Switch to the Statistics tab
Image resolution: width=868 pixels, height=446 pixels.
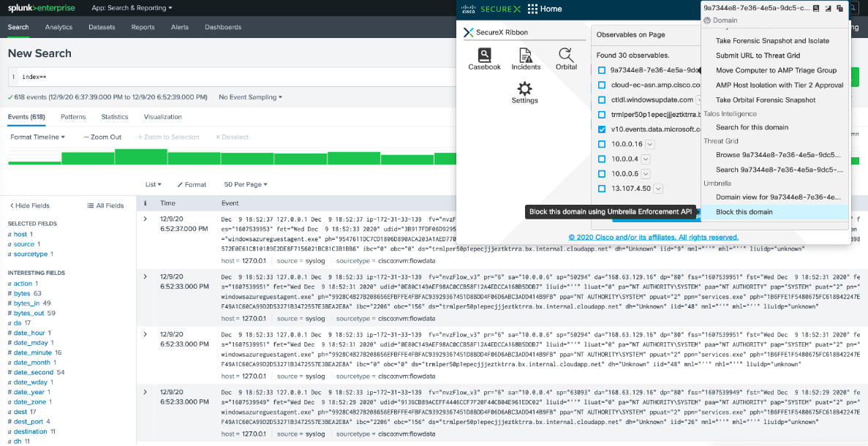click(x=115, y=117)
